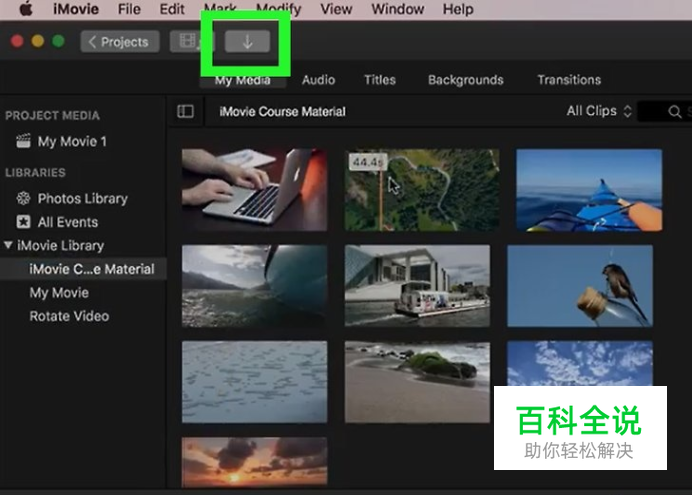
Task: Open the Edit menu
Action: [x=172, y=9]
